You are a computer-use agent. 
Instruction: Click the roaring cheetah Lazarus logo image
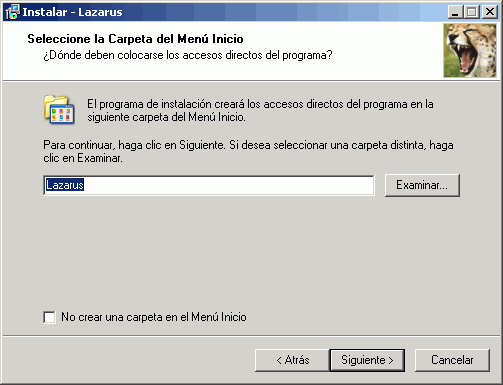coord(470,50)
